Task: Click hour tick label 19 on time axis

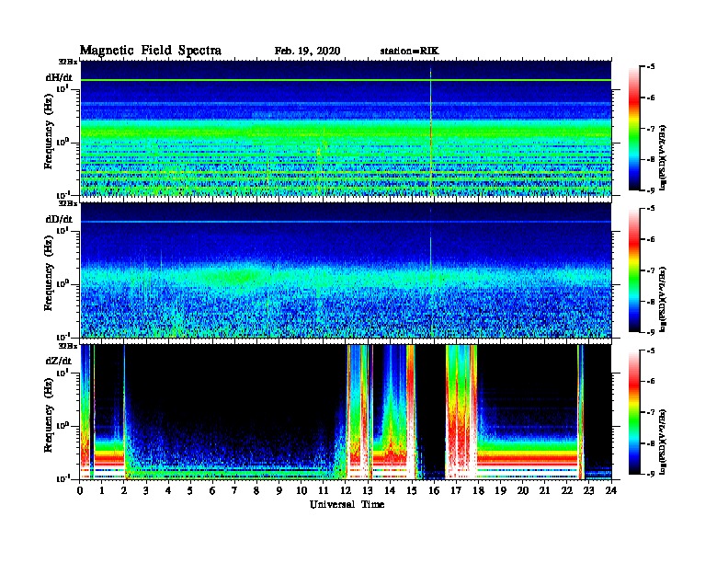Action: coord(500,491)
